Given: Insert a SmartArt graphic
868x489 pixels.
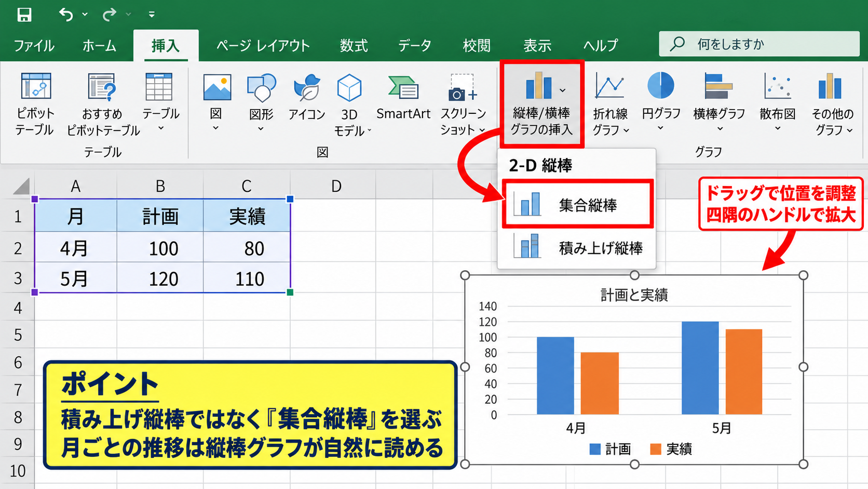Looking at the screenshot, I should pyautogui.click(x=403, y=97).
